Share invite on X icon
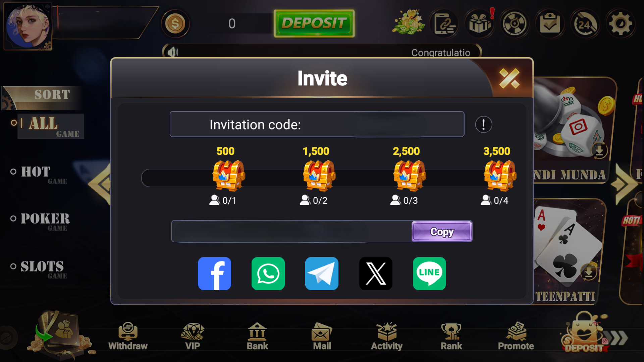The height and width of the screenshot is (362, 644). coord(376,274)
